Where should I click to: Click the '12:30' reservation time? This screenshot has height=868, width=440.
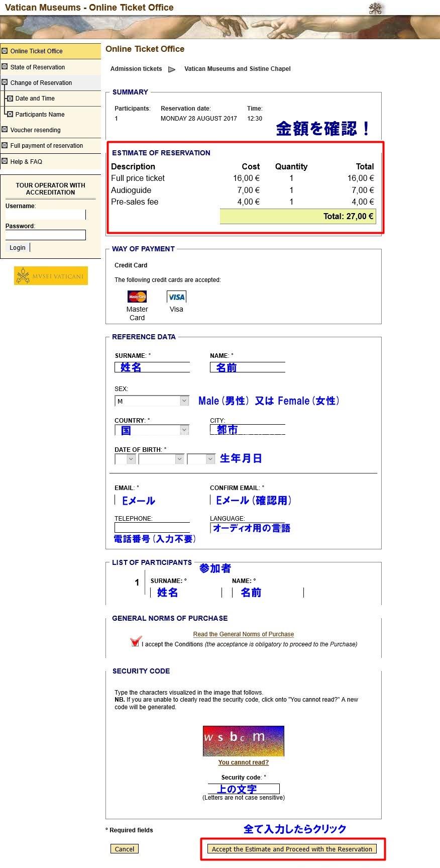point(255,119)
